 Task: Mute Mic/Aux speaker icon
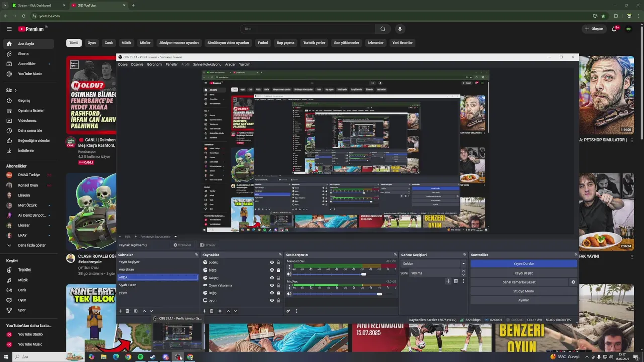coord(289,294)
